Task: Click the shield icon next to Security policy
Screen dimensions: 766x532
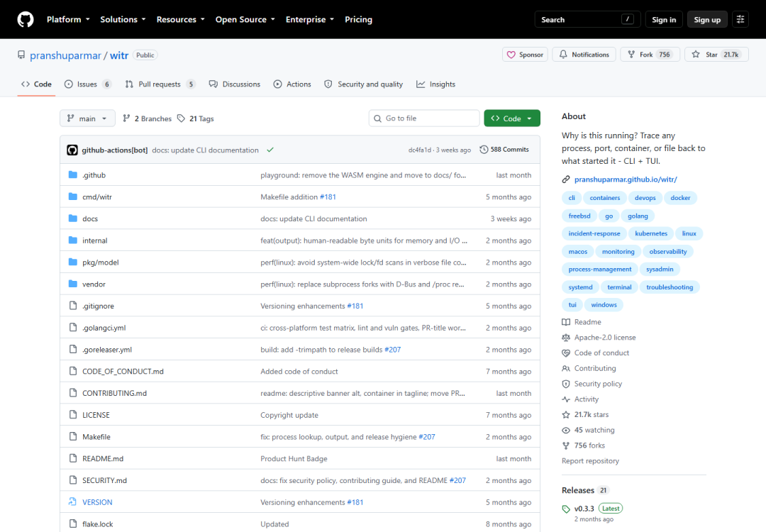Action: tap(566, 384)
